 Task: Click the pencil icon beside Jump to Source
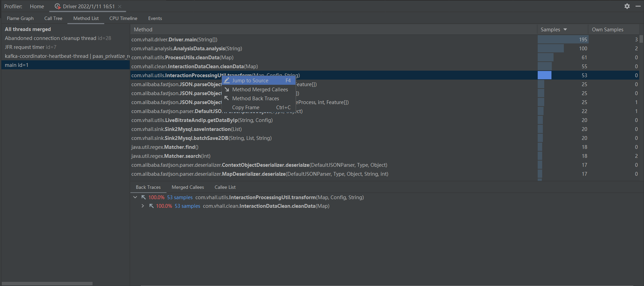pyautogui.click(x=227, y=80)
